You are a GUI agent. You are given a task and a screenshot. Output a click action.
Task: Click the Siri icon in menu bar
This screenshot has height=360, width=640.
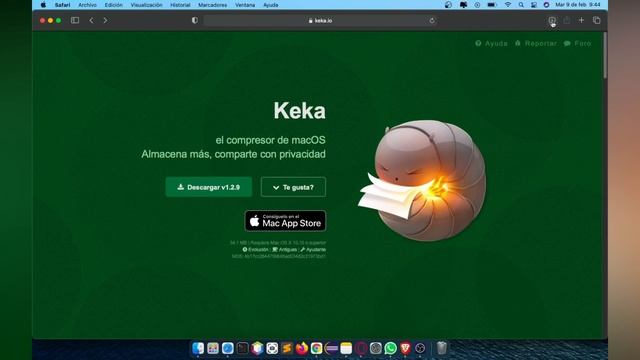[x=547, y=5]
